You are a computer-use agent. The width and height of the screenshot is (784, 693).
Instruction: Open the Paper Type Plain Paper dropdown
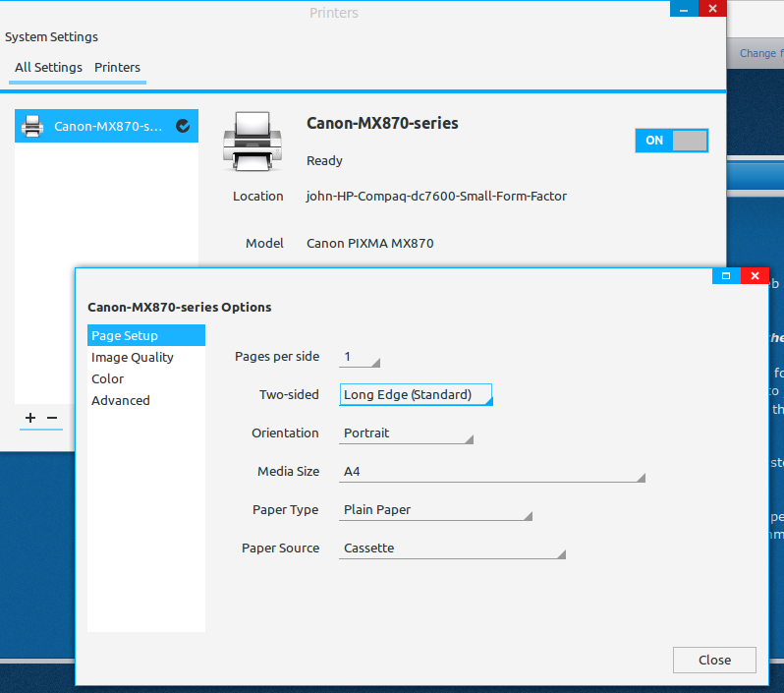[x=436, y=510]
